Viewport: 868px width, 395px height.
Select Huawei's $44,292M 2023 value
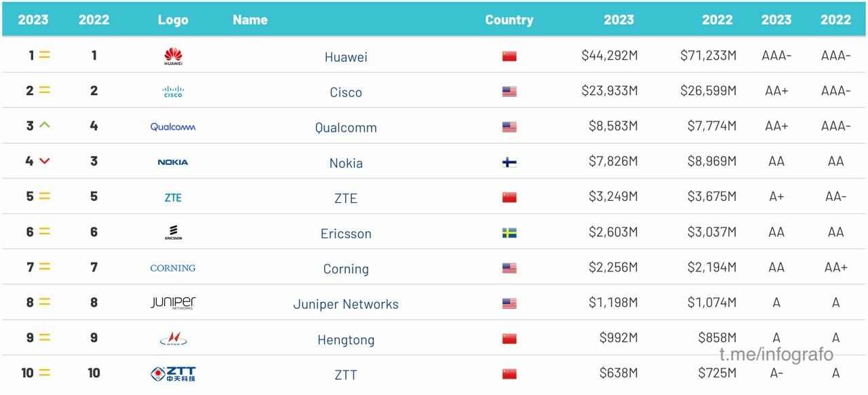coord(610,56)
